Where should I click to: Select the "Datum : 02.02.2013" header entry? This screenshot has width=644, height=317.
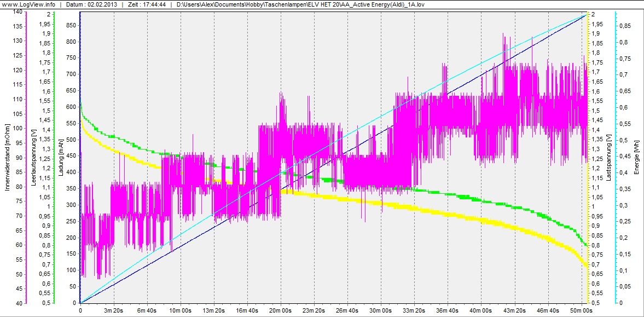[91, 4]
